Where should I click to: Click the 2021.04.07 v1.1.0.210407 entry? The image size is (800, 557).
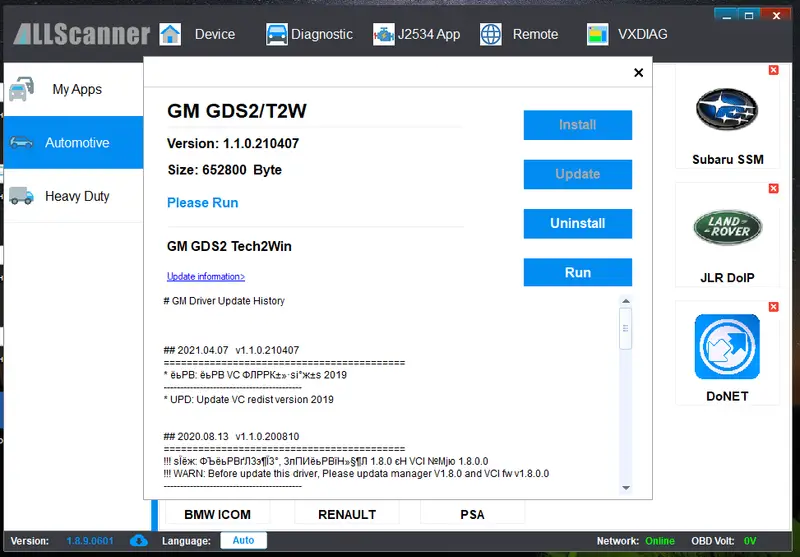231,350
